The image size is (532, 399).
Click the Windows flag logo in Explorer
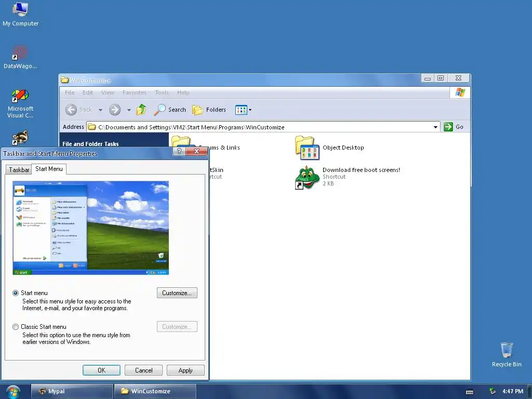click(x=460, y=92)
